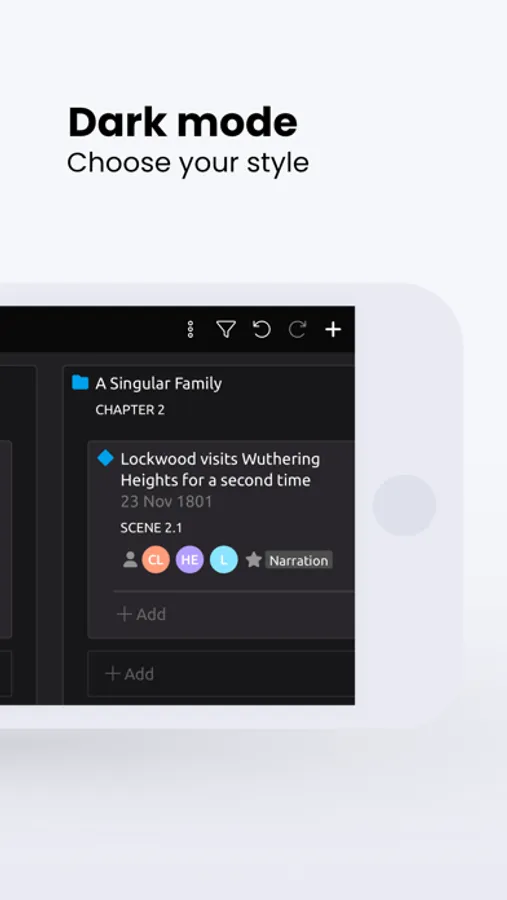Click the star tag icon
The image size is (507, 900).
tap(254, 560)
